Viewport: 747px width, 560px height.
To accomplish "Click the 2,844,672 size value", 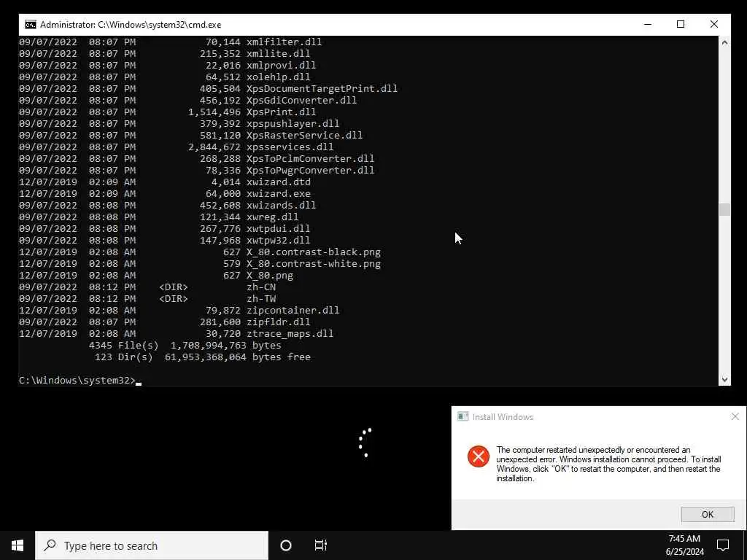I will pos(214,147).
